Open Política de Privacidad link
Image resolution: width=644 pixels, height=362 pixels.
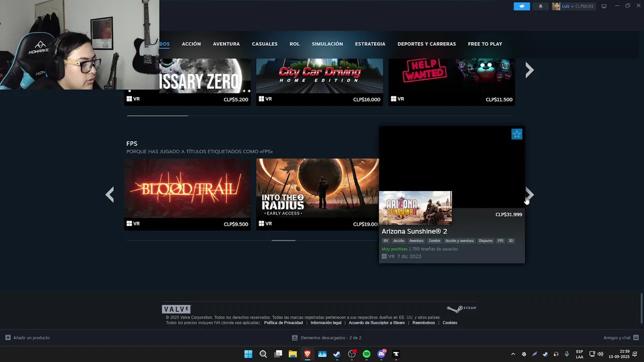coord(283,323)
